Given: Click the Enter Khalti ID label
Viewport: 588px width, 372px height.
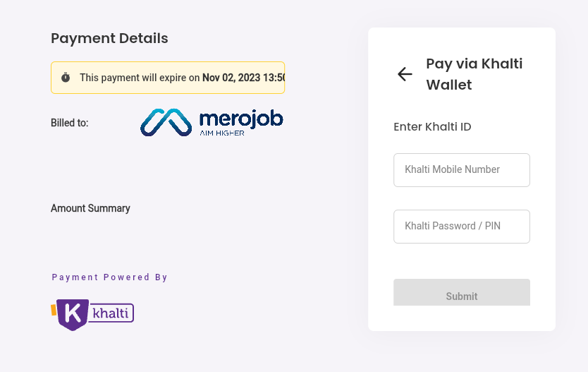Looking at the screenshot, I should (432, 127).
